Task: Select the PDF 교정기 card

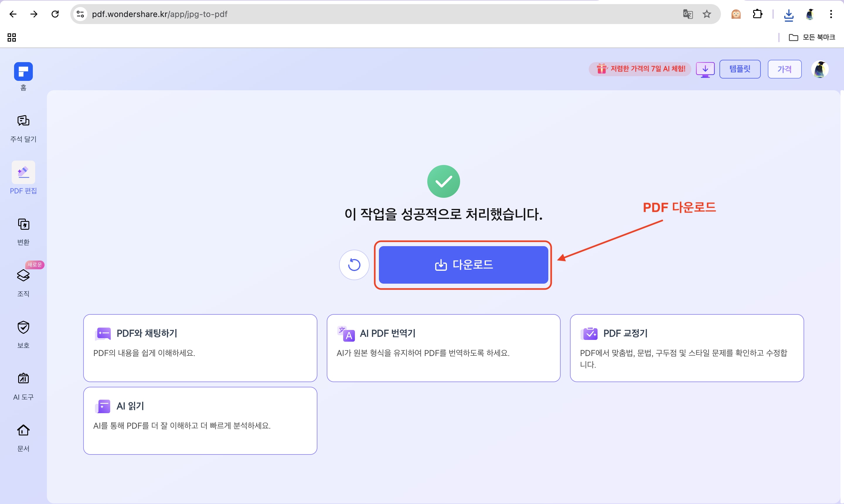Action: [x=686, y=348]
